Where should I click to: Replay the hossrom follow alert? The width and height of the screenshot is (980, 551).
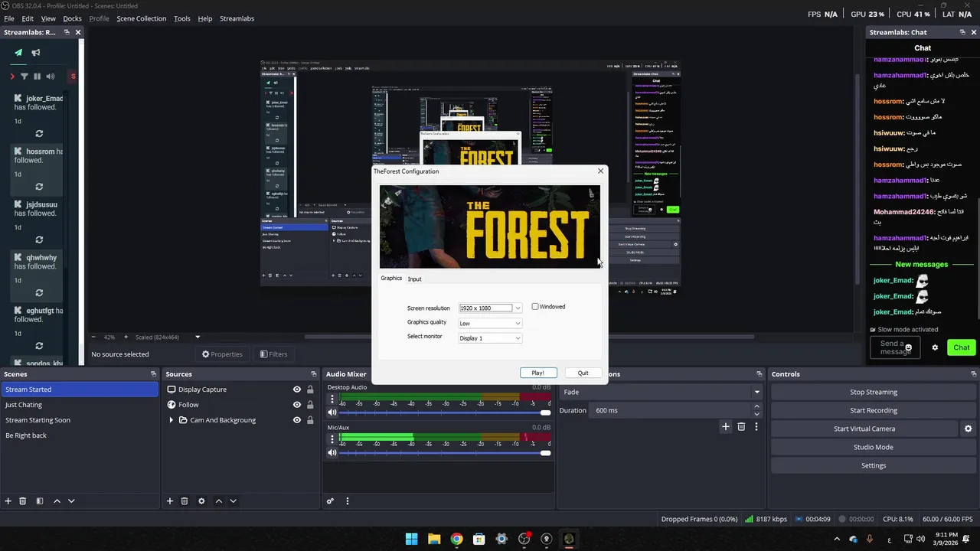click(x=39, y=186)
